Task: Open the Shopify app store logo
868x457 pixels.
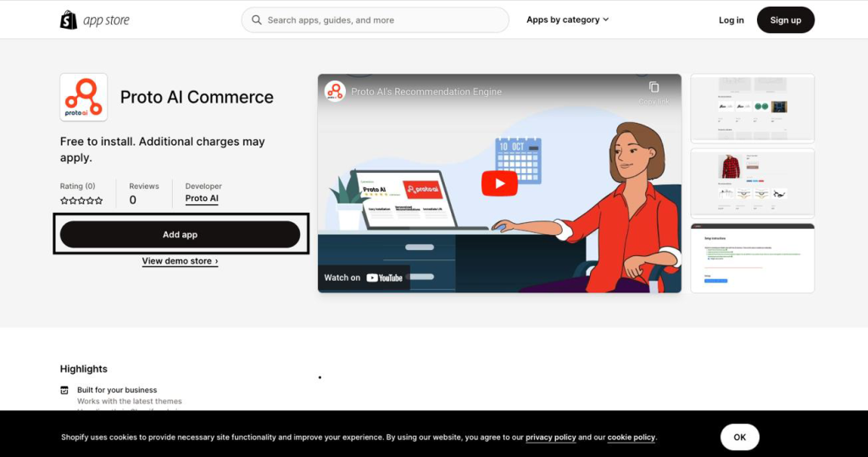Action: [95, 20]
